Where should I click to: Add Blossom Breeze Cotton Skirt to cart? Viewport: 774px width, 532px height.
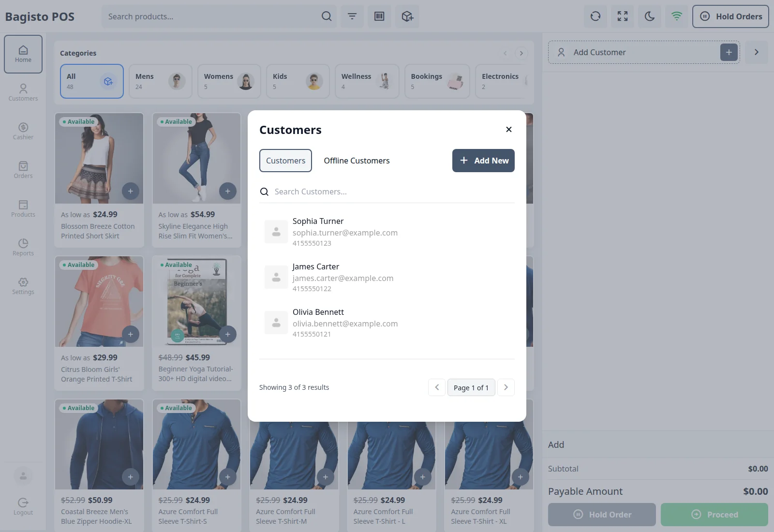130,191
